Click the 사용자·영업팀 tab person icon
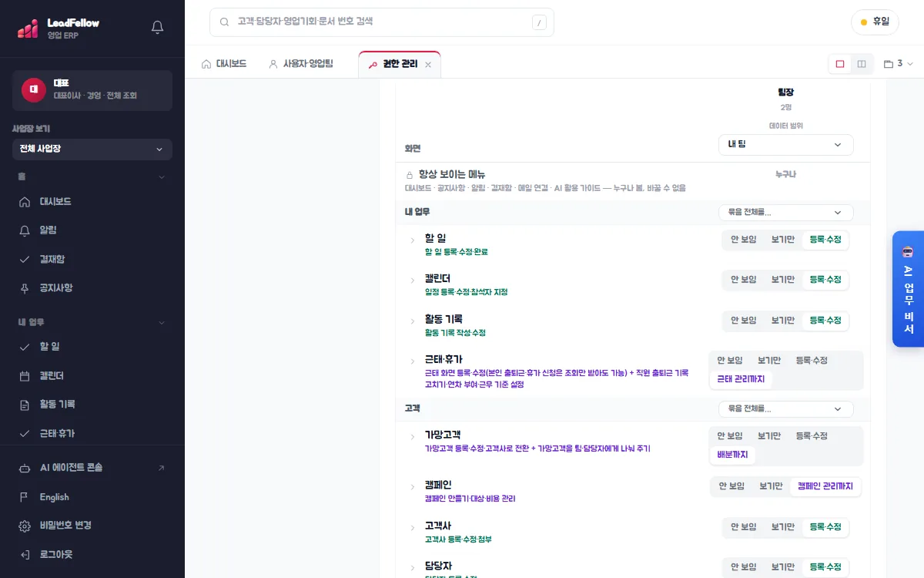 273,64
